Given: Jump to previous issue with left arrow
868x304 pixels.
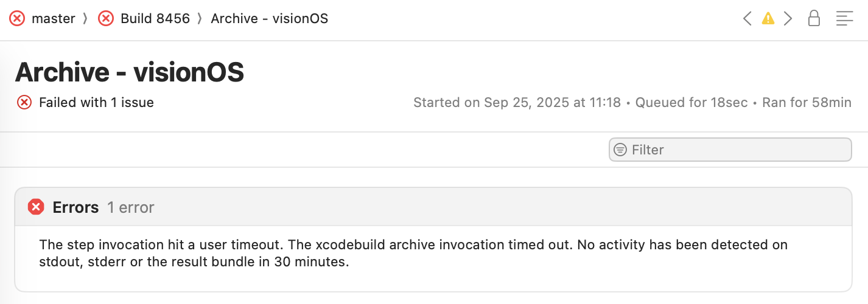Looking at the screenshot, I should click(x=747, y=19).
